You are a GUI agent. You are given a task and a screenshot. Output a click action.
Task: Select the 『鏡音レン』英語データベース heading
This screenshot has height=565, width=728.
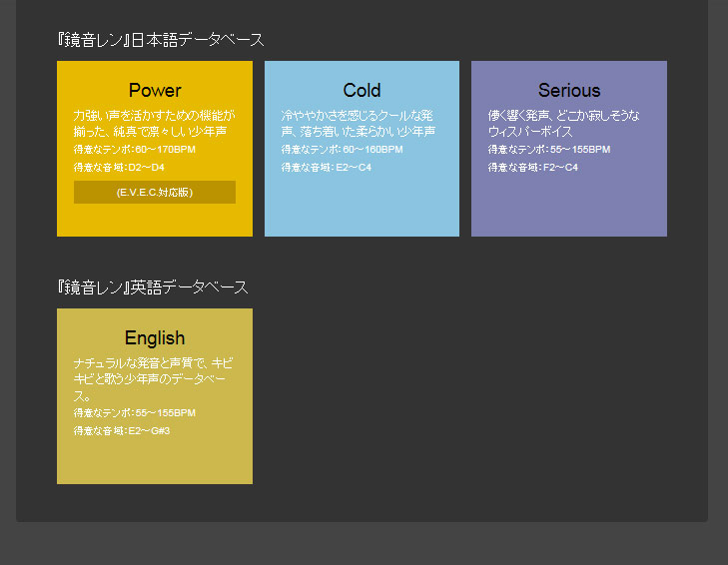click(x=152, y=287)
